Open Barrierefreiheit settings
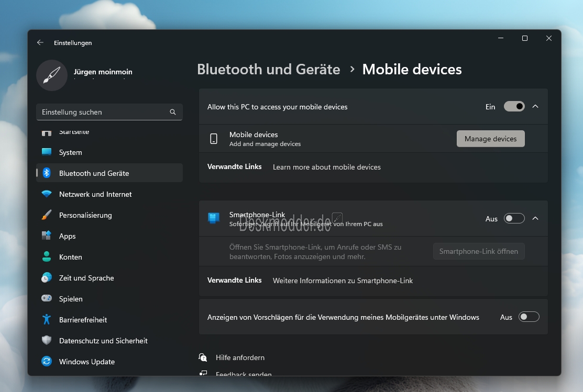This screenshot has height=392, width=583. 109,320
